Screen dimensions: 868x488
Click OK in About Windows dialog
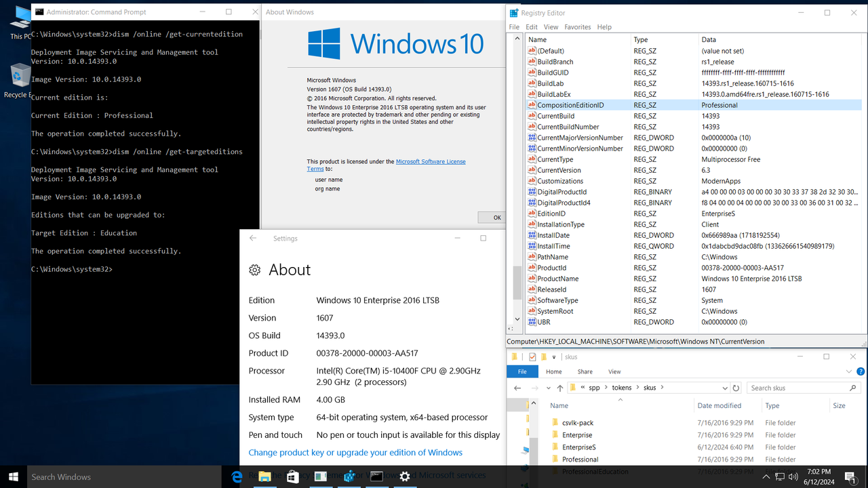492,218
